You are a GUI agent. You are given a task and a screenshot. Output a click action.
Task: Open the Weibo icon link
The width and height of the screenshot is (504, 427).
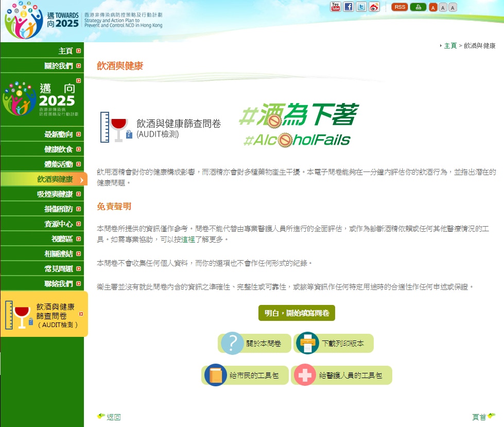(x=374, y=7)
